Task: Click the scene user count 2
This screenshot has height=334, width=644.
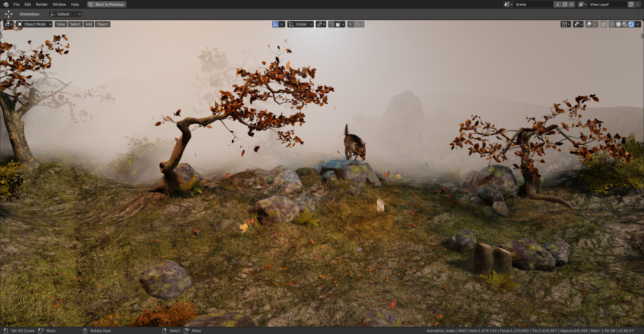Action: point(557,4)
